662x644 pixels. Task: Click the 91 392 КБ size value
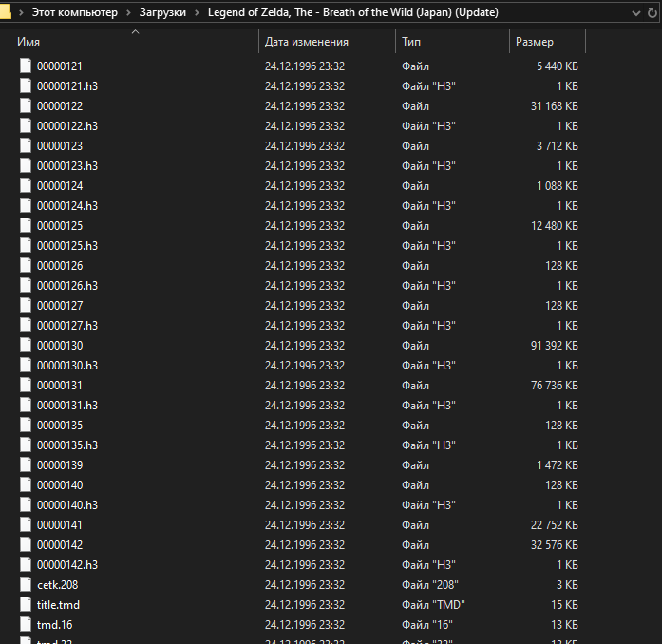coord(554,346)
